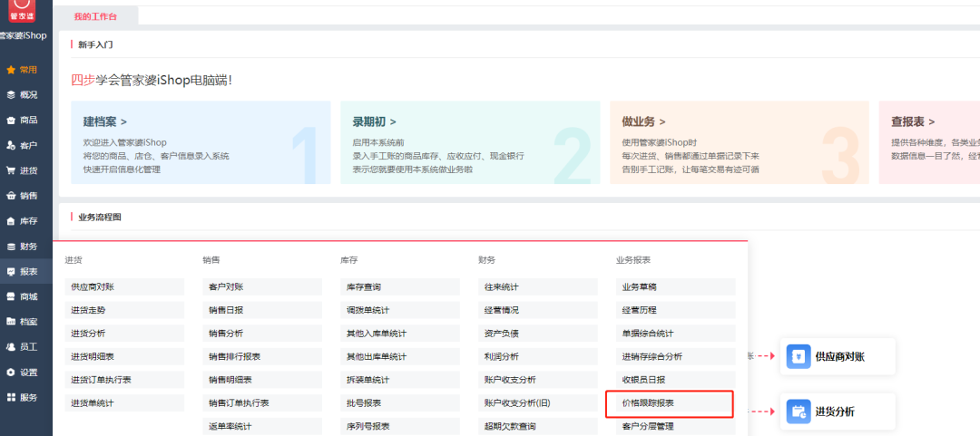Select the 其他入库单统计 entry
Screen dimensions: 980x436
pos(400,333)
